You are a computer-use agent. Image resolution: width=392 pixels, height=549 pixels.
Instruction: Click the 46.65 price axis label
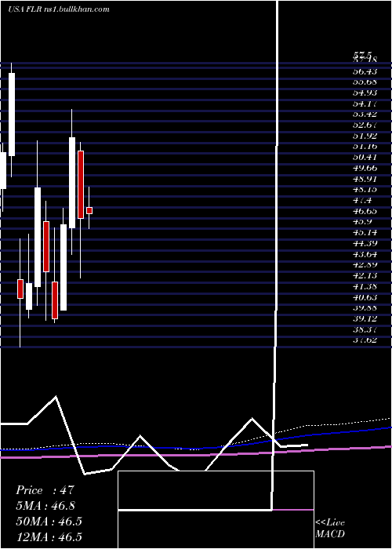365,211
